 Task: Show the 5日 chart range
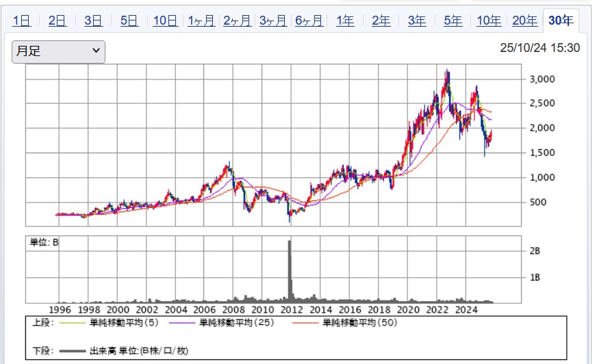pos(128,21)
